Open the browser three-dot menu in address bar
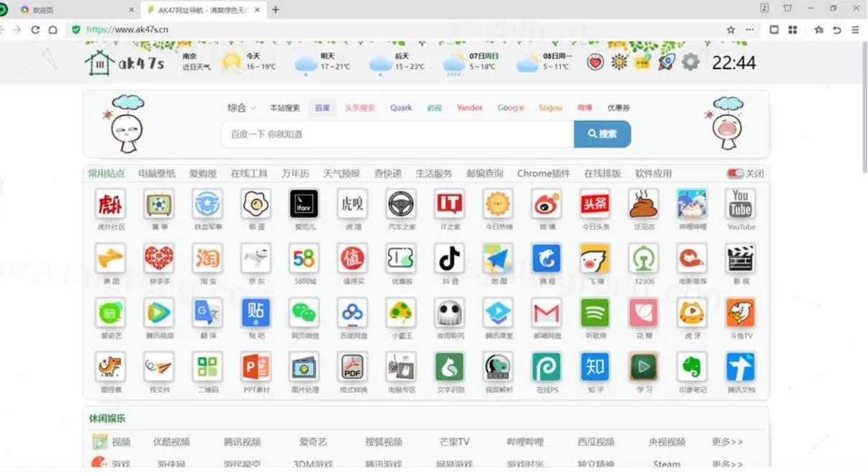Screen dimensions: 868x476 [750, 29]
